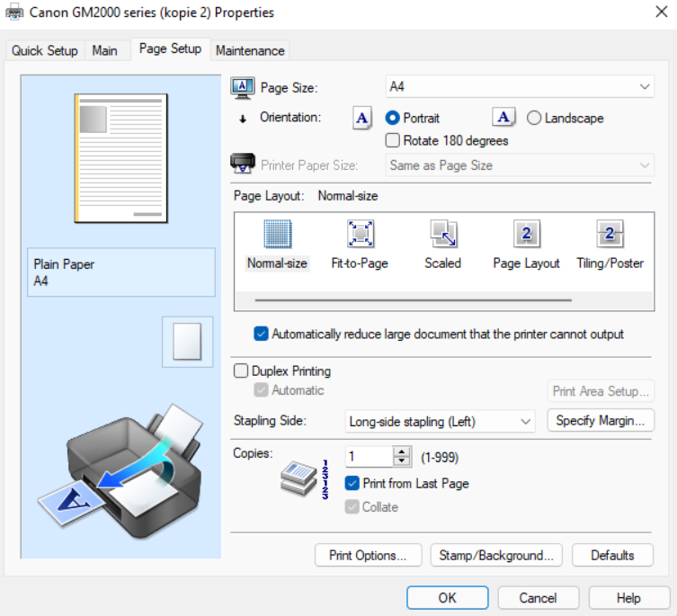Click the blank paper source thumbnail

[187, 342]
